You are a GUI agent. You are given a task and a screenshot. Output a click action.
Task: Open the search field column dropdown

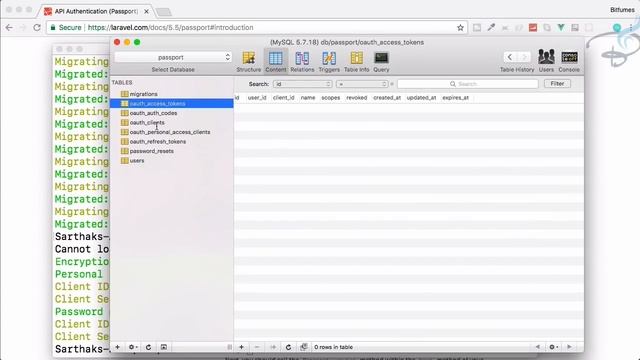click(x=302, y=84)
